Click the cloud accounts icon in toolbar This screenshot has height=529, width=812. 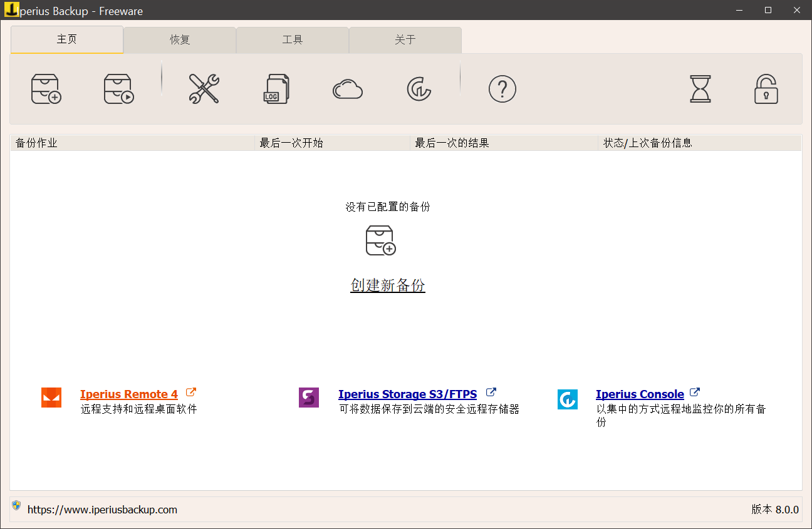coord(348,90)
